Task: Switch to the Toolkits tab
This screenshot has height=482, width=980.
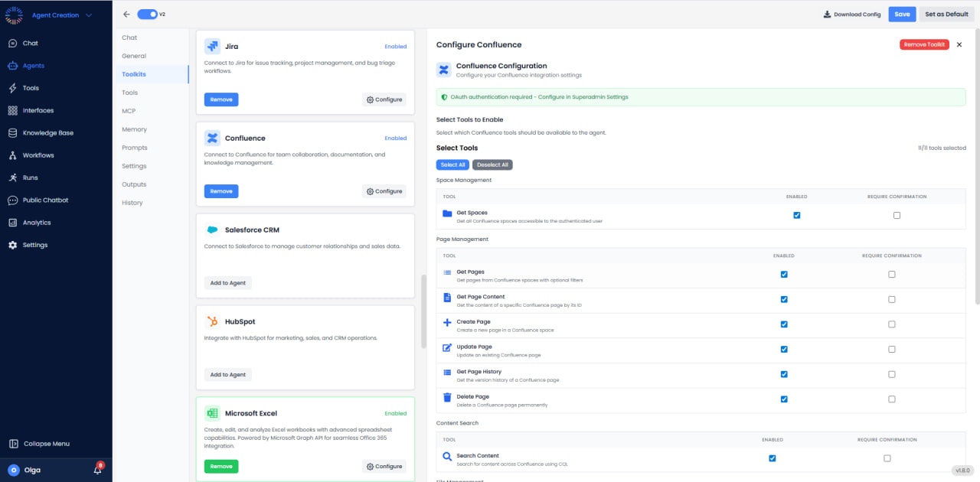Action: [134, 74]
